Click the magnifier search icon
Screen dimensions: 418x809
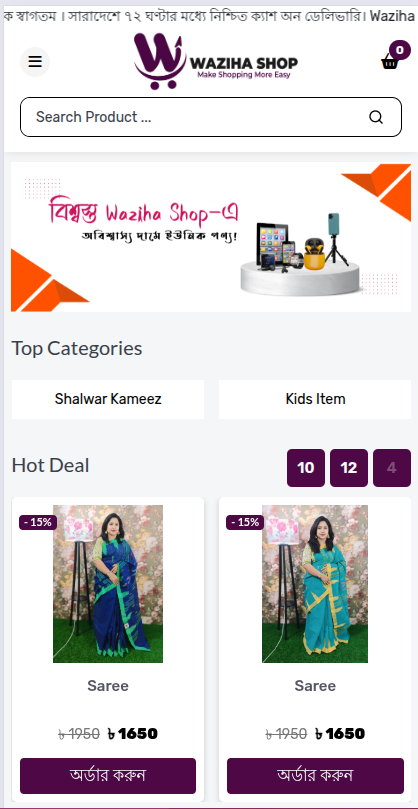pyautogui.click(x=376, y=117)
